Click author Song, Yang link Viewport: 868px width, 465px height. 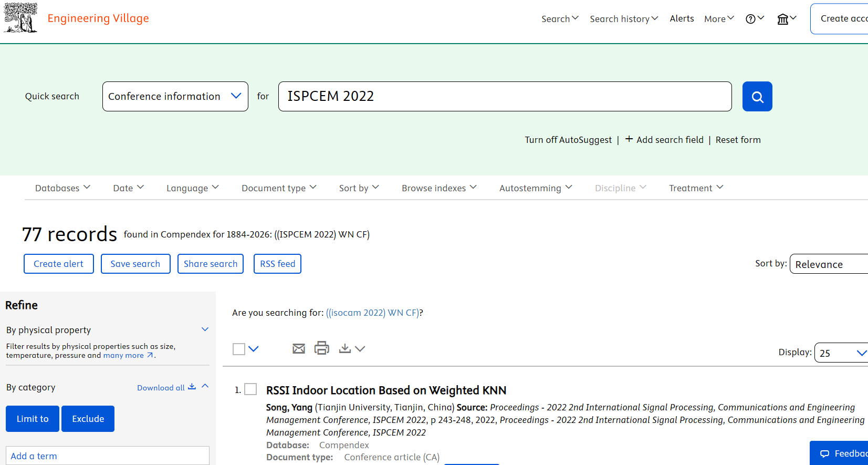(x=289, y=407)
